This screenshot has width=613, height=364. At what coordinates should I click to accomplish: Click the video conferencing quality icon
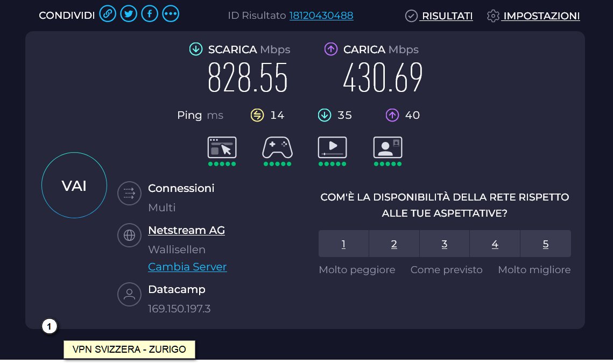tap(388, 147)
